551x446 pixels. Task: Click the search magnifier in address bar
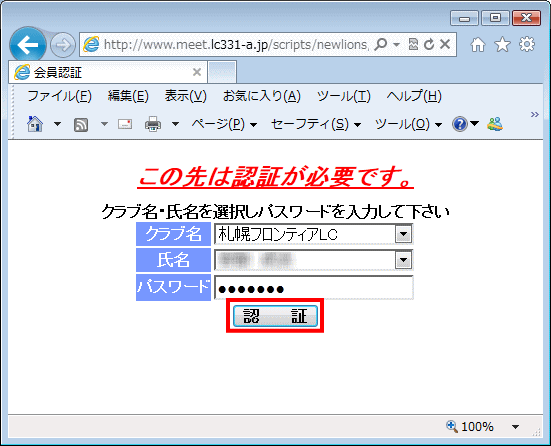coord(381,45)
